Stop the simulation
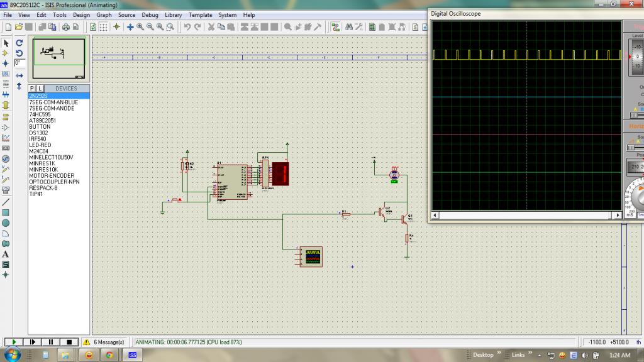This screenshot has height=362, width=644. pyautogui.click(x=69, y=341)
